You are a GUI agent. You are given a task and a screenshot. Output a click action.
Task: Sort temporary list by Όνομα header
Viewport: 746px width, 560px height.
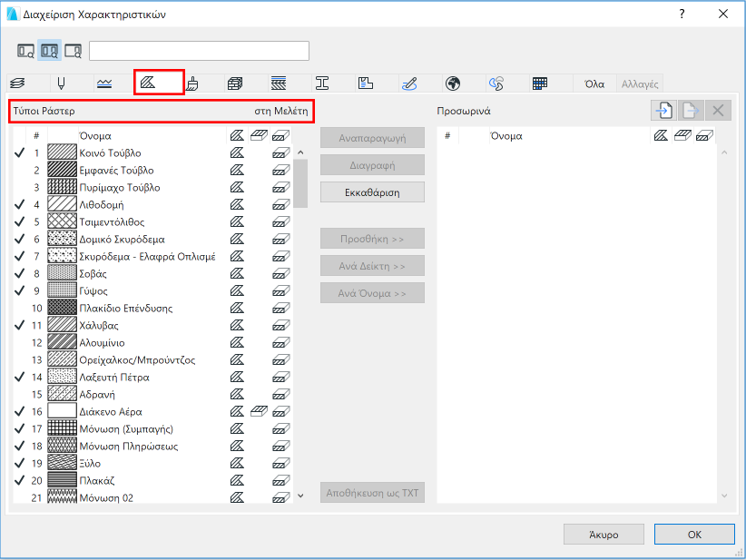pos(506,136)
